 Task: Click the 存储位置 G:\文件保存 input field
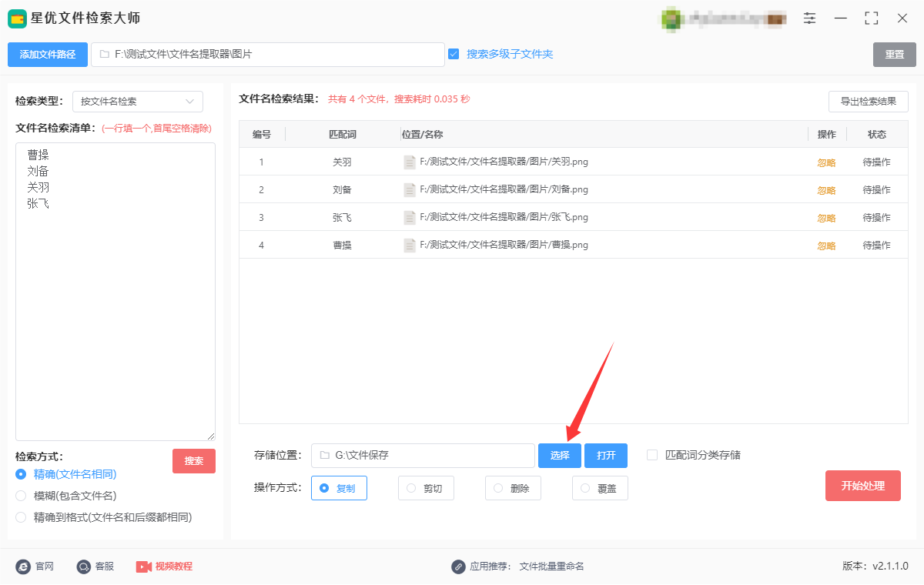click(x=423, y=456)
